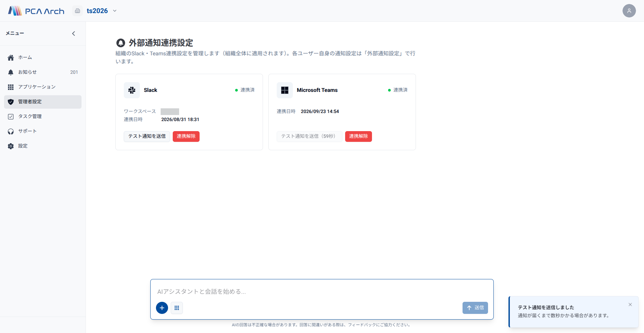Click the Microsoft Teams logo icon

coord(285,90)
